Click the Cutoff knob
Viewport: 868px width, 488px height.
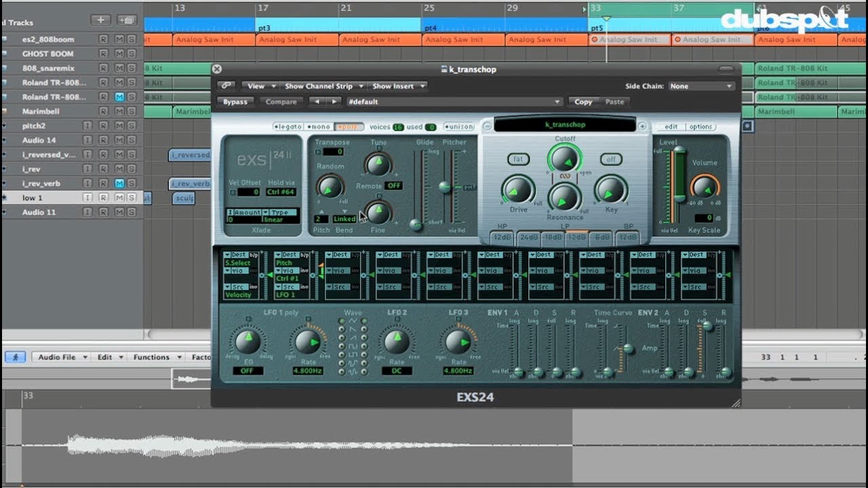click(565, 159)
